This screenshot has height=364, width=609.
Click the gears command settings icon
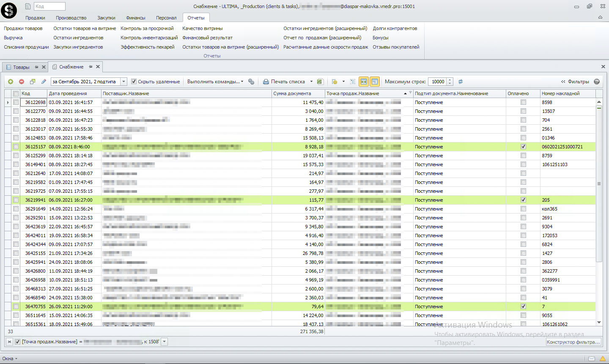click(251, 82)
